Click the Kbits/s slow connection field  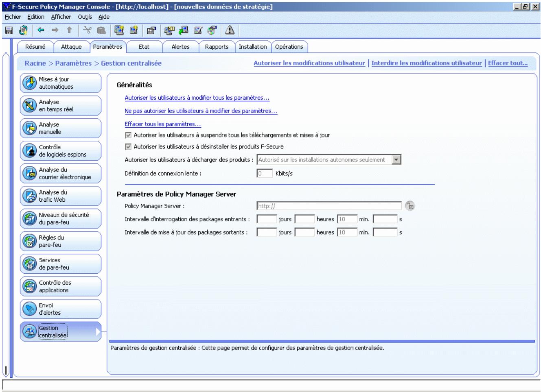pyautogui.click(x=265, y=173)
